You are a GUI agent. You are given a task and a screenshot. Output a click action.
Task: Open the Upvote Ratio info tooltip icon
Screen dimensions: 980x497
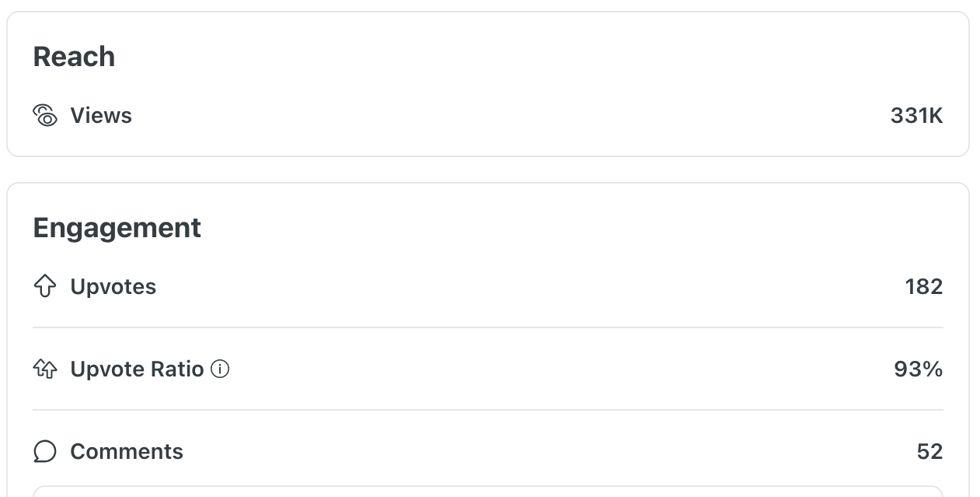click(221, 369)
